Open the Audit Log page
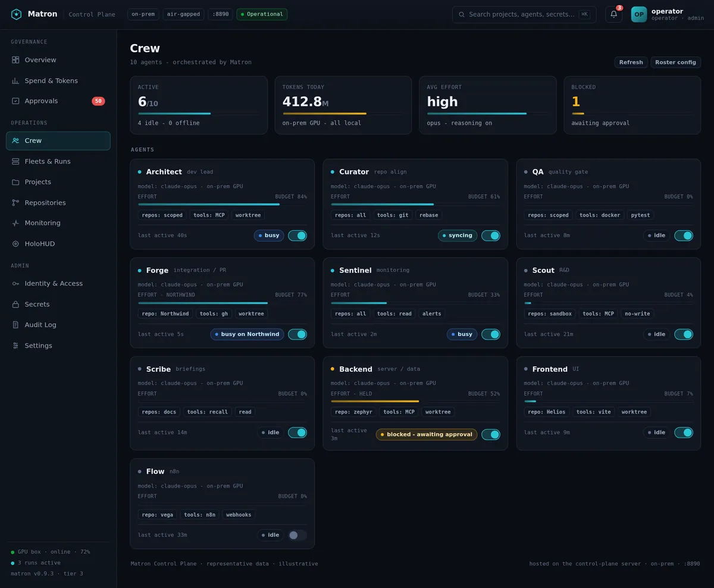714x588 pixels. click(58, 325)
